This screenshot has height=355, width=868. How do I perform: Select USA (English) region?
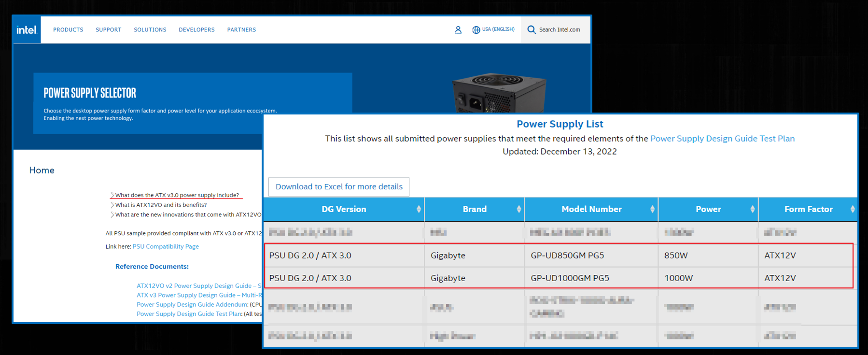click(498, 29)
